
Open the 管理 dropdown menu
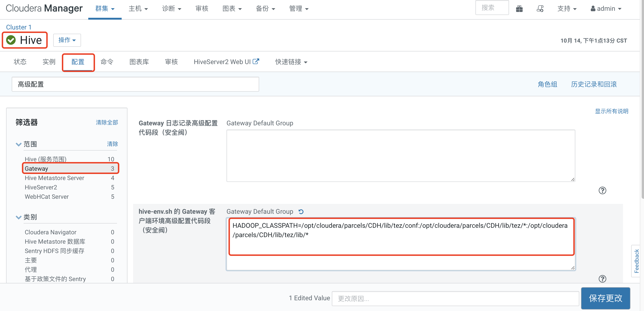299,9
